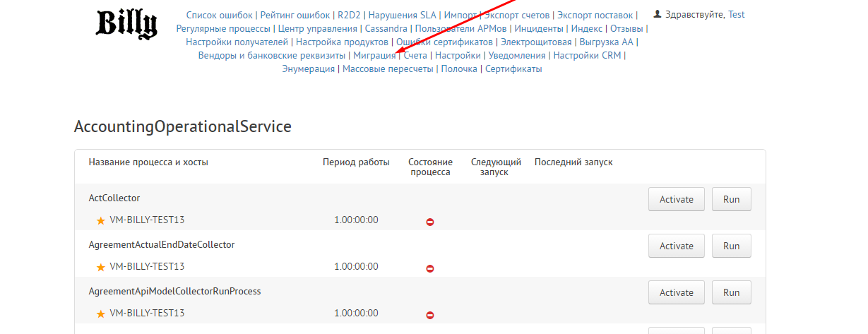Run the ActCollector process
Viewport: 868px width, 334px height.
731,199
